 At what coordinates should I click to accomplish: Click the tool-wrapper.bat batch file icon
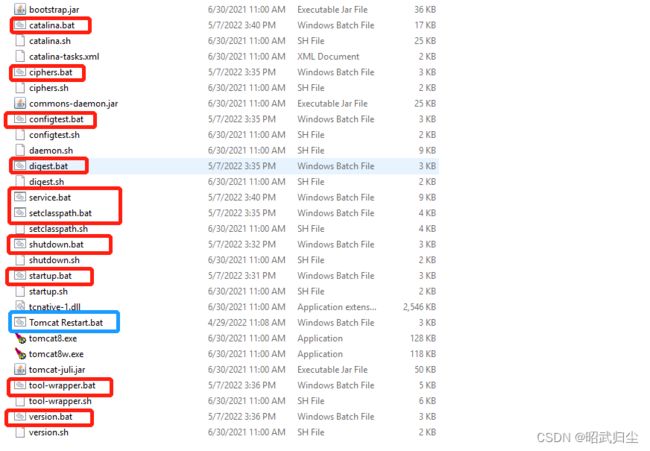pos(20,385)
